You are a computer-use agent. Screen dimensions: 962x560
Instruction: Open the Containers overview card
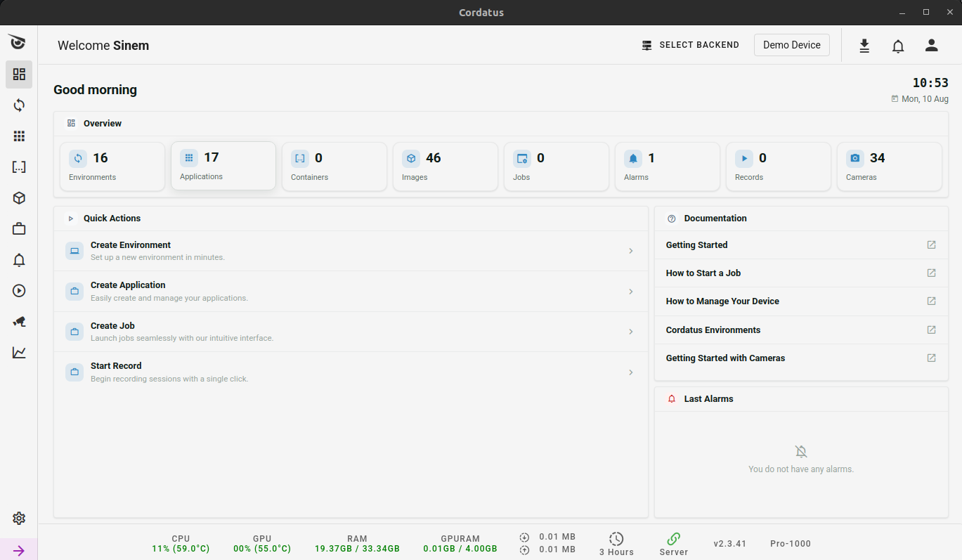click(x=334, y=167)
